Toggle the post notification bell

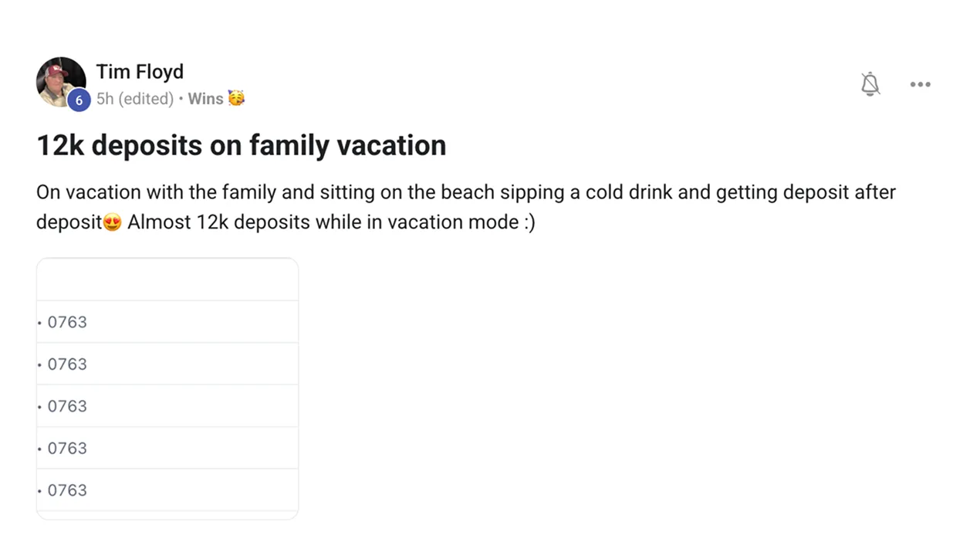pyautogui.click(x=870, y=84)
